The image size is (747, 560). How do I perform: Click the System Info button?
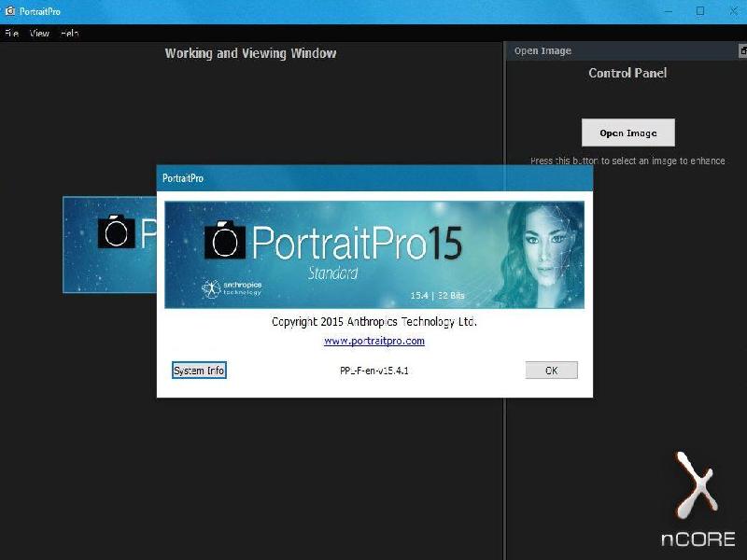point(199,371)
